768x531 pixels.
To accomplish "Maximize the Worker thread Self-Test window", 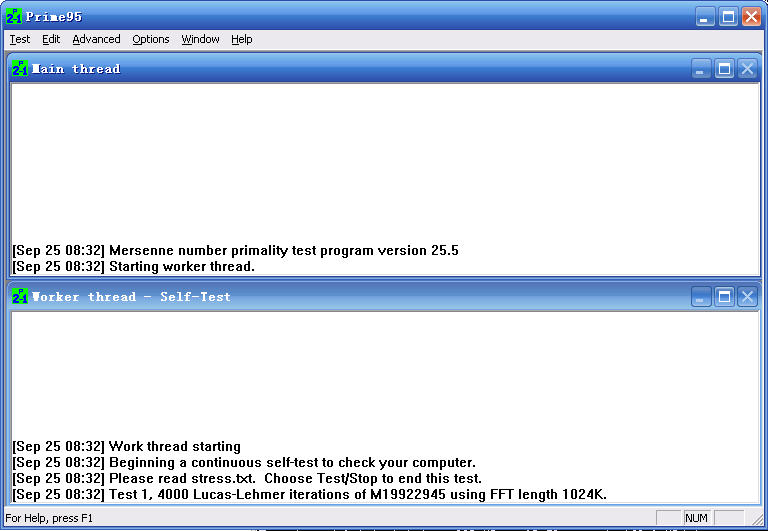I will coord(724,297).
